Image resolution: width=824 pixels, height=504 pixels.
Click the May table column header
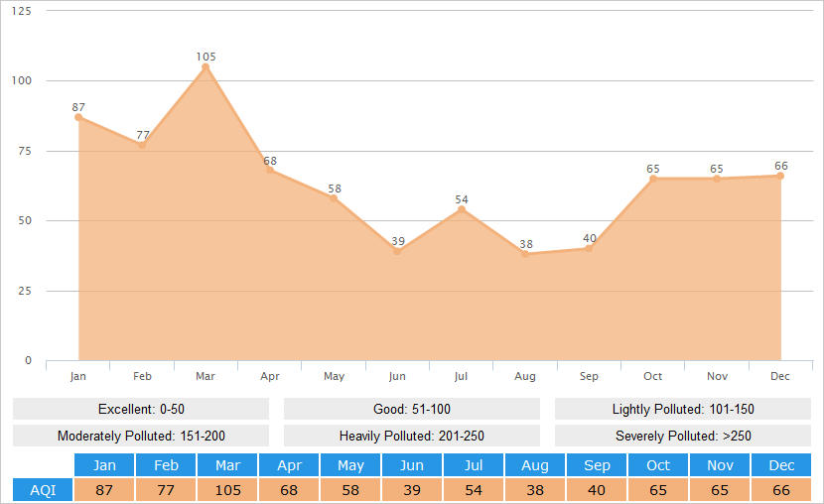(x=350, y=465)
